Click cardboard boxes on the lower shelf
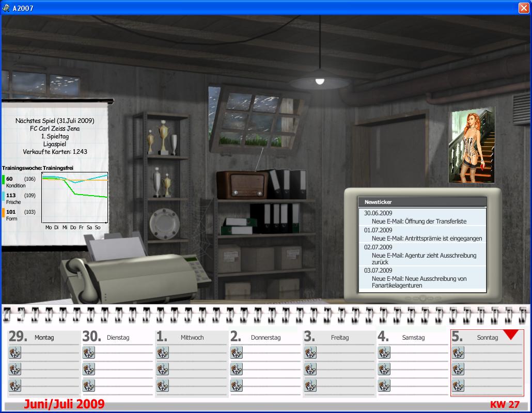 pyautogui.click(x=260, y=258)
